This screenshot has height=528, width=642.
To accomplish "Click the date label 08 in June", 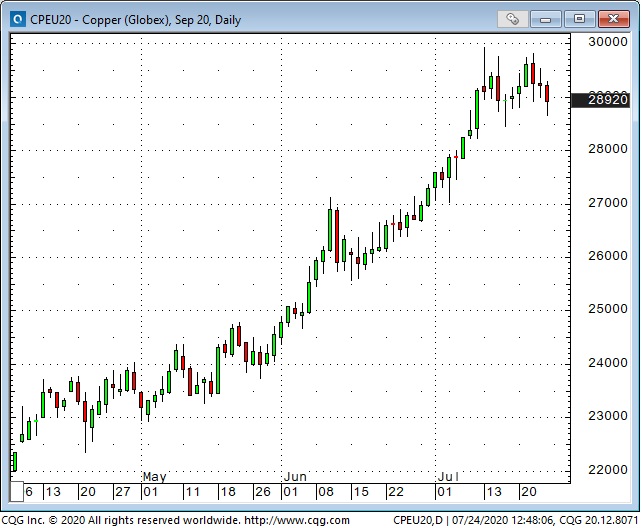I will point(326,492).
